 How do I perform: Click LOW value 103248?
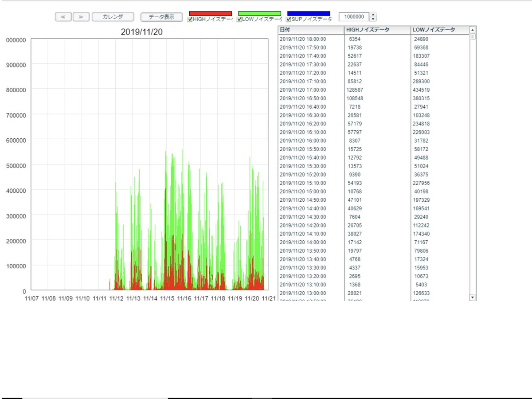(421, 115)
